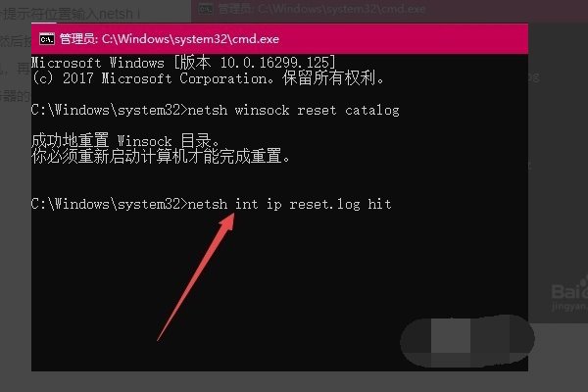
Task: Click the netsh winsock reset catalog command
Action: tap(294, 111)
